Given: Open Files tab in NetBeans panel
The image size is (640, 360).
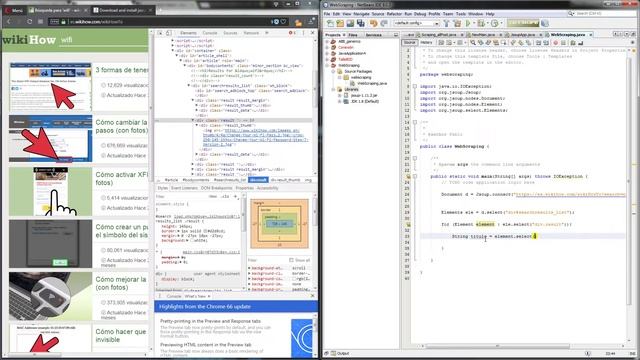Looking at the screenshot, I should point(353,35).
